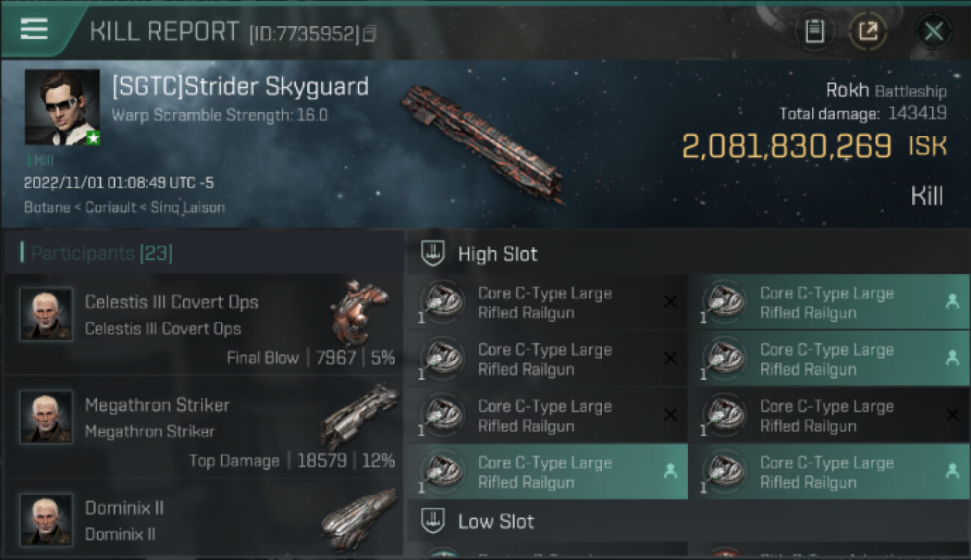Click the highlighted bottom-left railgun entry
Image resolution: width=971 pixels, height=560 pixels.
(547, 472)
